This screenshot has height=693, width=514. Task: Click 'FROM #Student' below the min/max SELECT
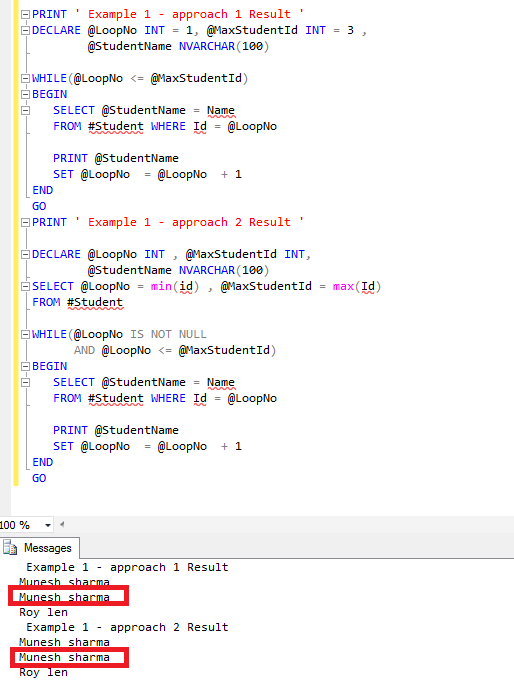point(77,302)
